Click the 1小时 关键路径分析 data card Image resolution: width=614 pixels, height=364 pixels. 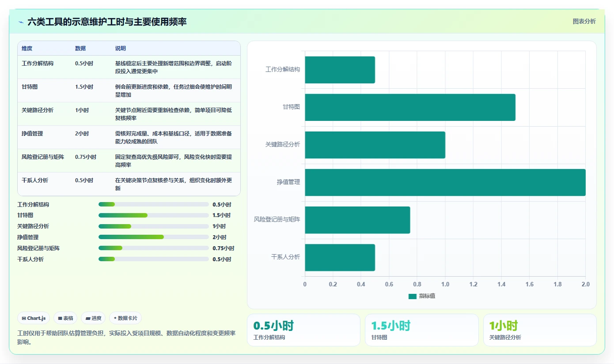540,330
